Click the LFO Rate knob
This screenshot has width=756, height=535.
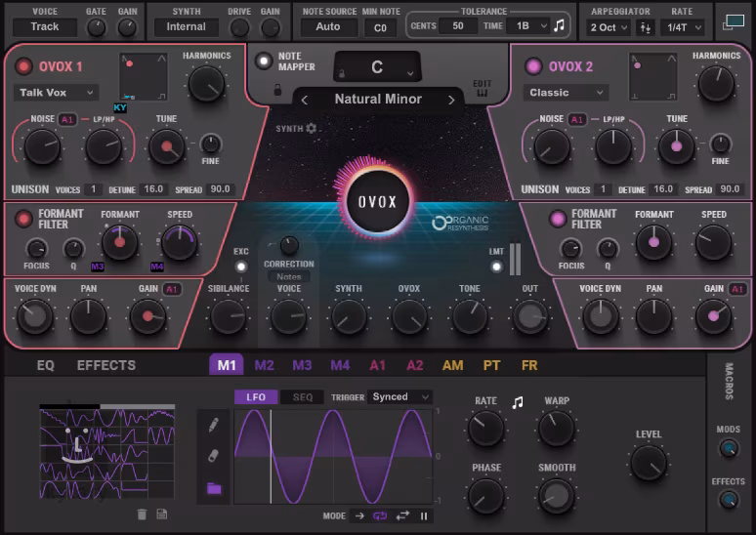[x=485, y=428]
